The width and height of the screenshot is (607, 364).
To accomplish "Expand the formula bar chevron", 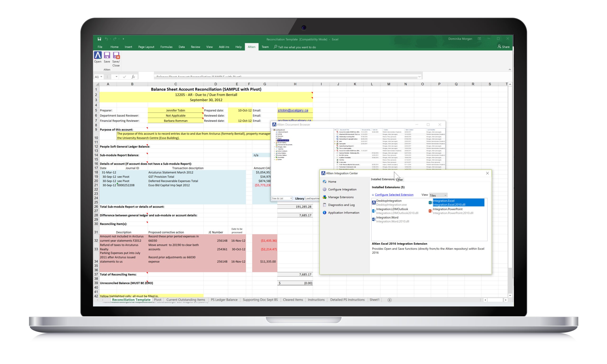I will (419, 77).
